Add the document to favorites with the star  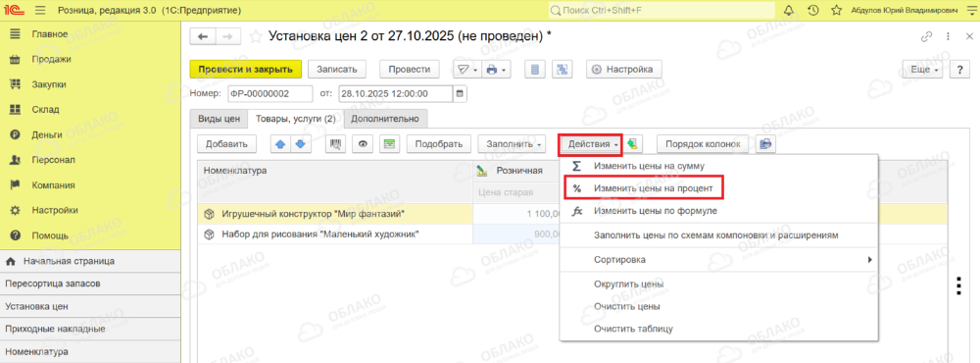[255, 36]
